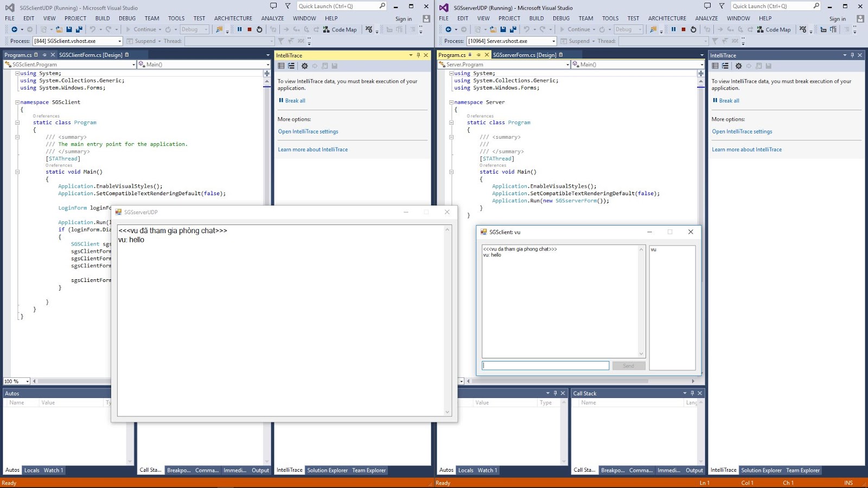
Task: Expand the Server.Program type dropdown
Action: pyautogui.click(x=567, y=65)
